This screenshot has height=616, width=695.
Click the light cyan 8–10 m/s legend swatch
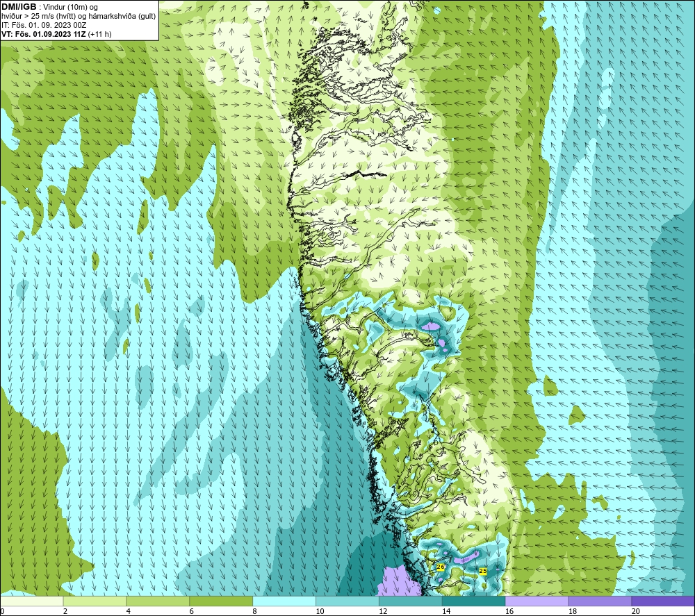click(284, 601)
